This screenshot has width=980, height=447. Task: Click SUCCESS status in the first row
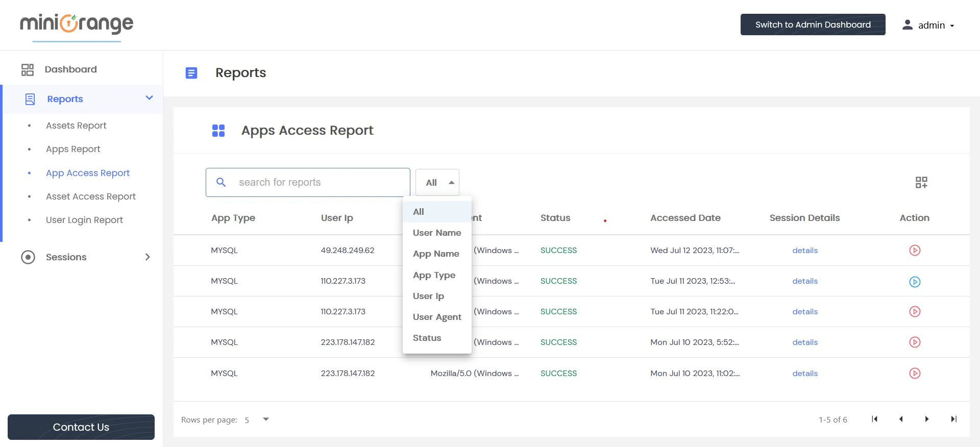click(558, 251)
